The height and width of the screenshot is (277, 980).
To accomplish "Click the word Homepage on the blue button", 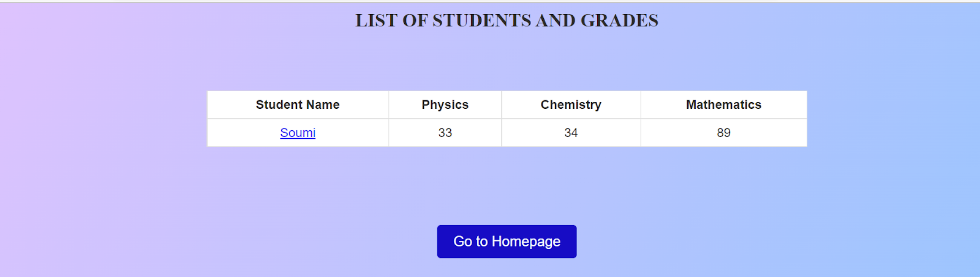I will pos(526,242).
